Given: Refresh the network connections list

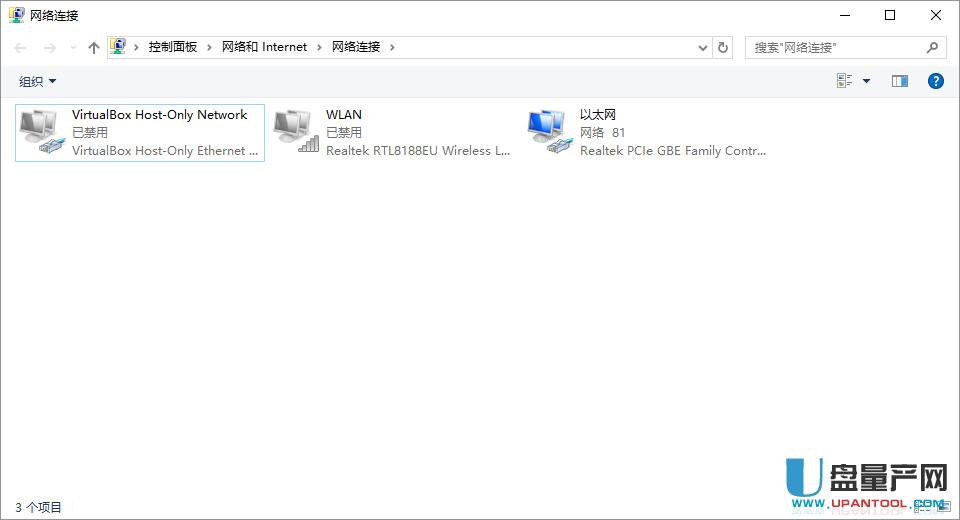Looking at the screenshot, I should click(724, 47).
